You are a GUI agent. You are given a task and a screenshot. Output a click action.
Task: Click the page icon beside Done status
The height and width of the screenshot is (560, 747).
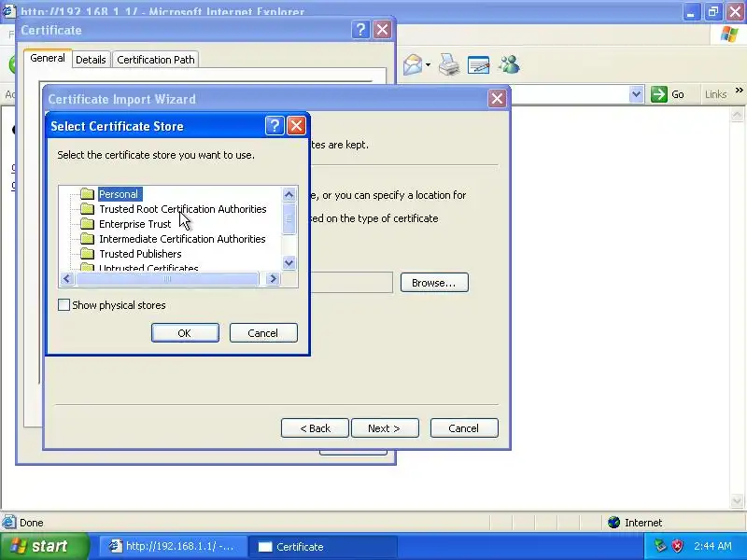tap(8, 523)
